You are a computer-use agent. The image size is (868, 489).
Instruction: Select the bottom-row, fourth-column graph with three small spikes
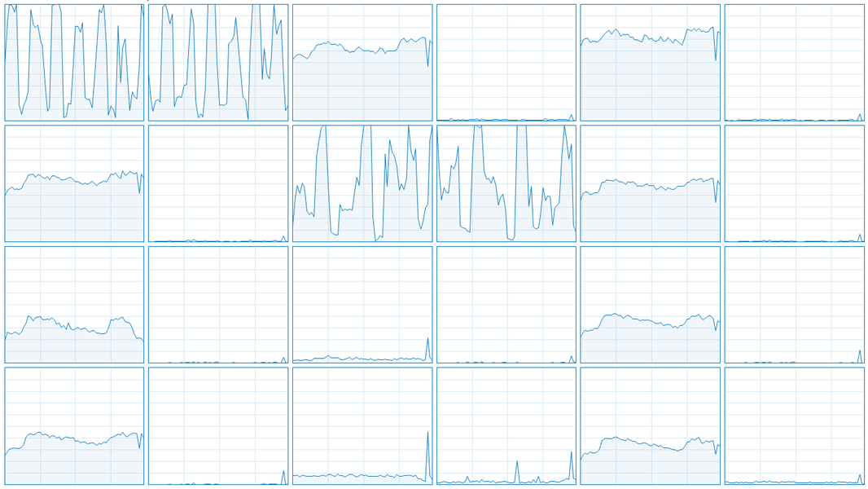click(506, 426)
